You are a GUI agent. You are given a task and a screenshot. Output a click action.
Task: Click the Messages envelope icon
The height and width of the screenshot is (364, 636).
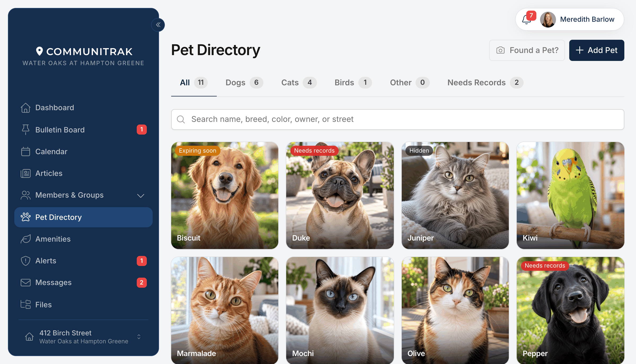(x=25, y=282)
